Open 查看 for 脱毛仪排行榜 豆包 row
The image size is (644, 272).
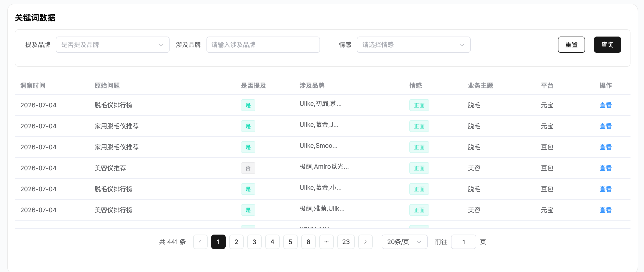click(x=605, y=189)
